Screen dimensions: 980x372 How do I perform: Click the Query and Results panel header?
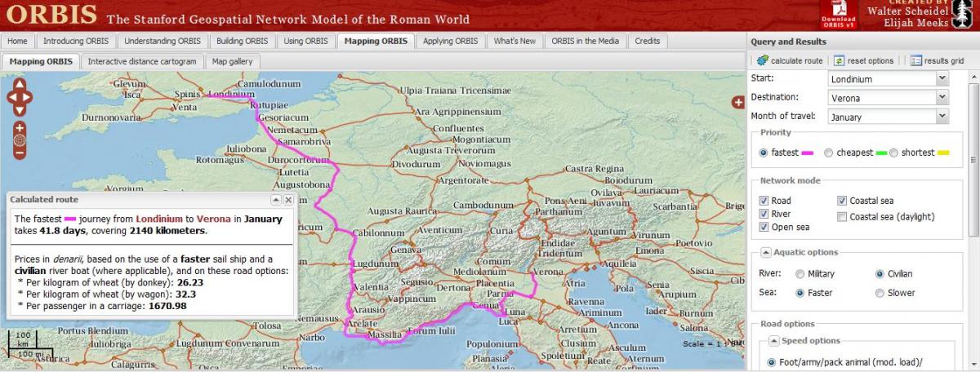(x=863, y=42)
